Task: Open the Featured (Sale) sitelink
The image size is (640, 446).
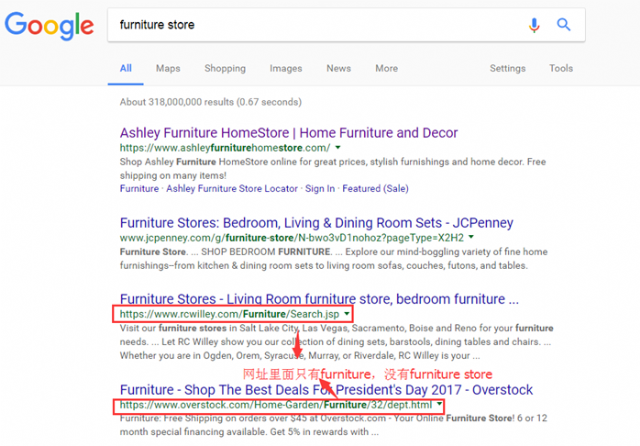Action: (375, 189)
